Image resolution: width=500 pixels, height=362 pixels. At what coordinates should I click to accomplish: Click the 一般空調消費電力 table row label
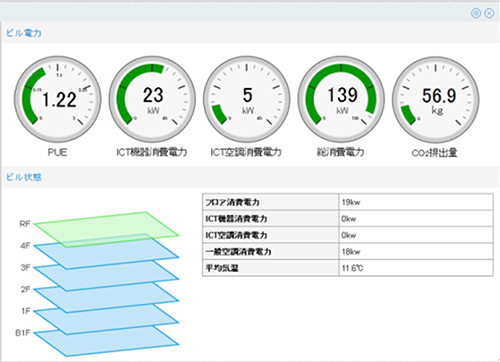pyautogui.click(x=238, y=251)
